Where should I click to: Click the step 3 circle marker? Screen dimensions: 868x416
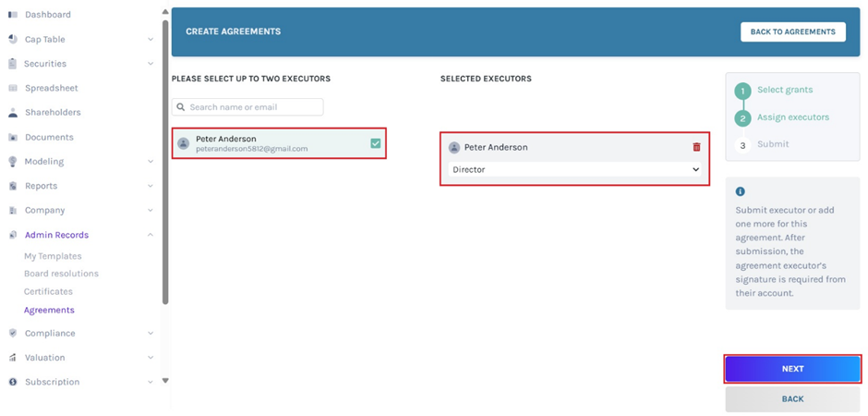pos(743,145)
